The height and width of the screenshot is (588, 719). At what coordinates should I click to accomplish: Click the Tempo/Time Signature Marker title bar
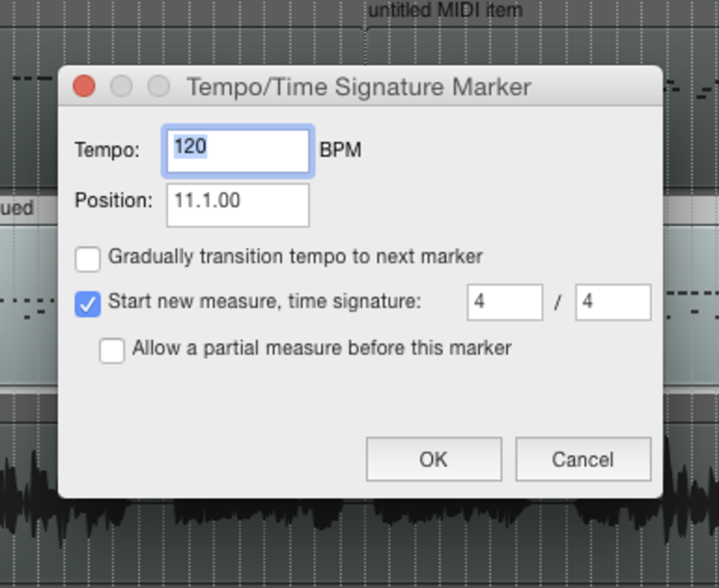coord(360,86)
